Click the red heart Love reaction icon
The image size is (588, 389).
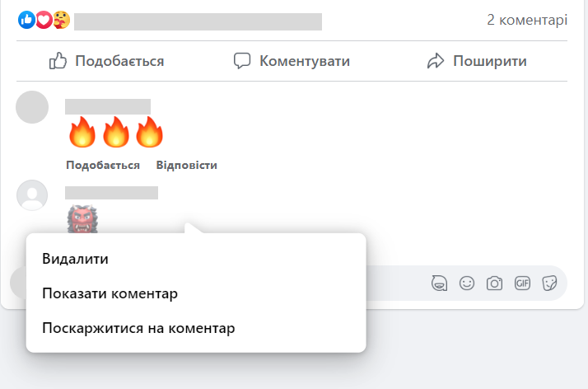tap(44, 21)
